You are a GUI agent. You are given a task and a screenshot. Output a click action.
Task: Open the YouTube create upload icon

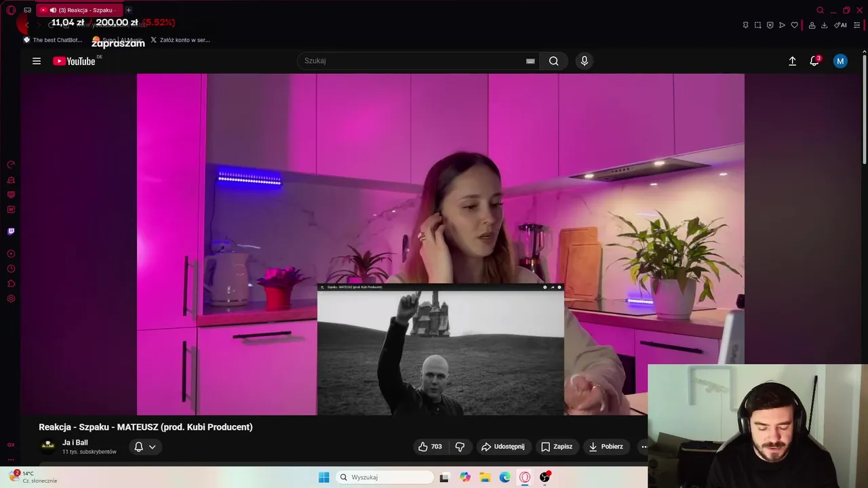point(792,61)
